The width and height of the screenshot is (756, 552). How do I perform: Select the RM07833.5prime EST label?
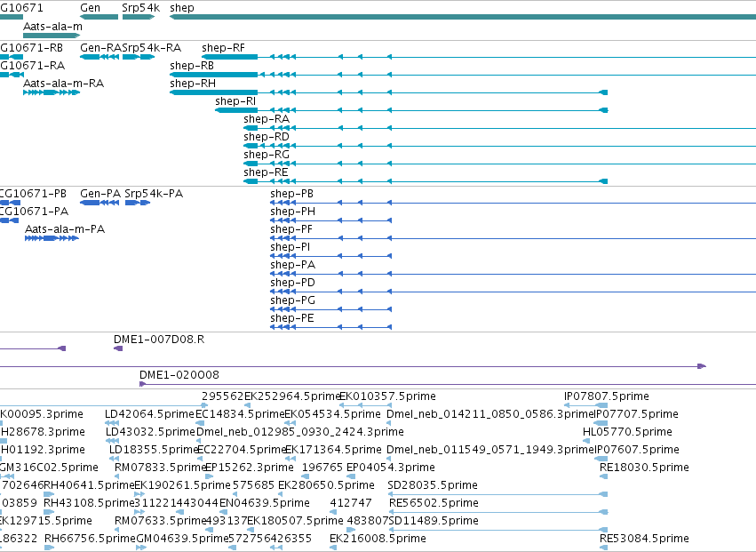point(161,468)
